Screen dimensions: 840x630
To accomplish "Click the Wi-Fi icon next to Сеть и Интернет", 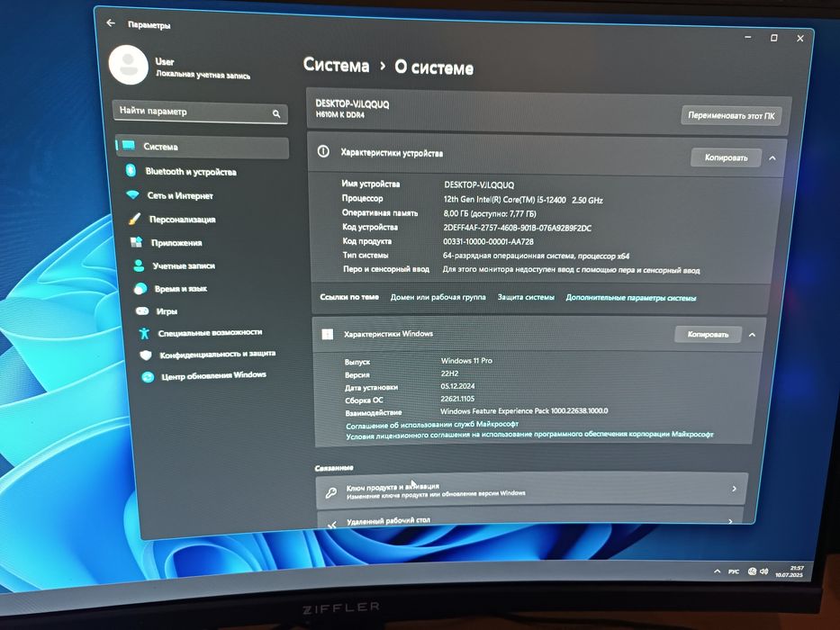I will coord(133,194).
